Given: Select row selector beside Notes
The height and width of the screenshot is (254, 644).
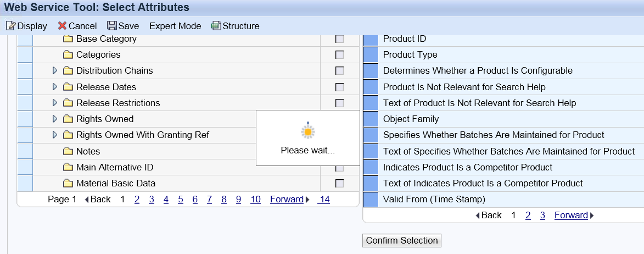Looking at the screenshot, I should coord(25,151).
